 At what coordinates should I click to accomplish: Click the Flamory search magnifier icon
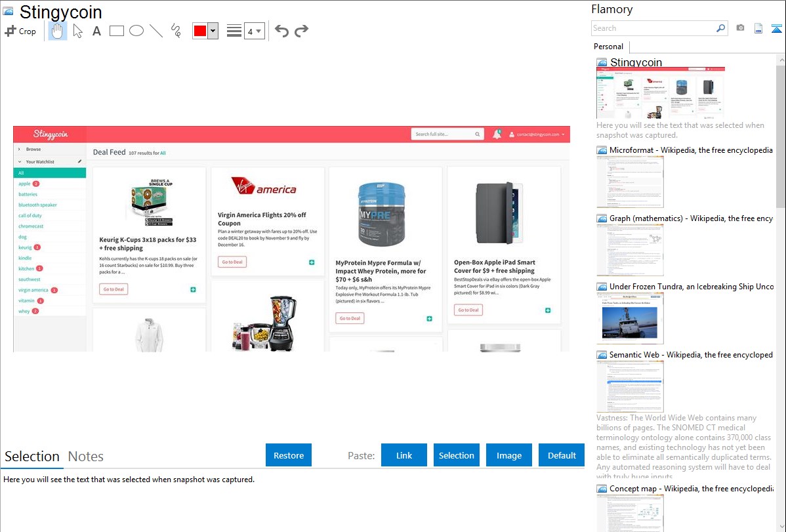pyautogui.click(x=721, y=28)
